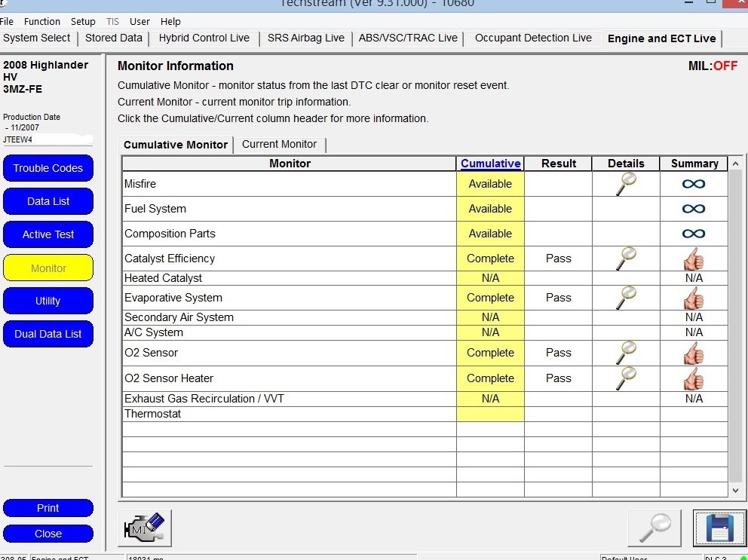Click the Catalyst Efficiency thumbs-up icon
This screenshot has height=560, width=748.
pyautogui.click(x=694, y=259)
